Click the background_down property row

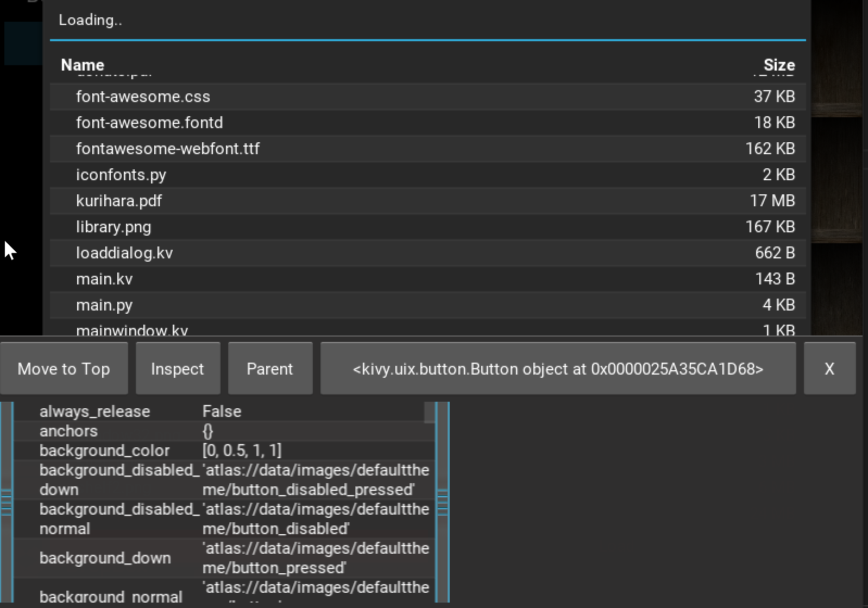(x=105, y=558)
